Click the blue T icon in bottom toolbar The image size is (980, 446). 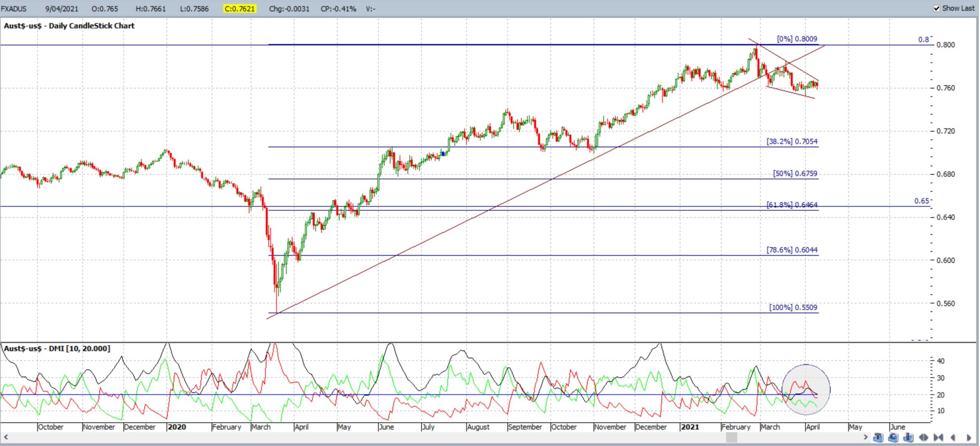tap(878, 437)
